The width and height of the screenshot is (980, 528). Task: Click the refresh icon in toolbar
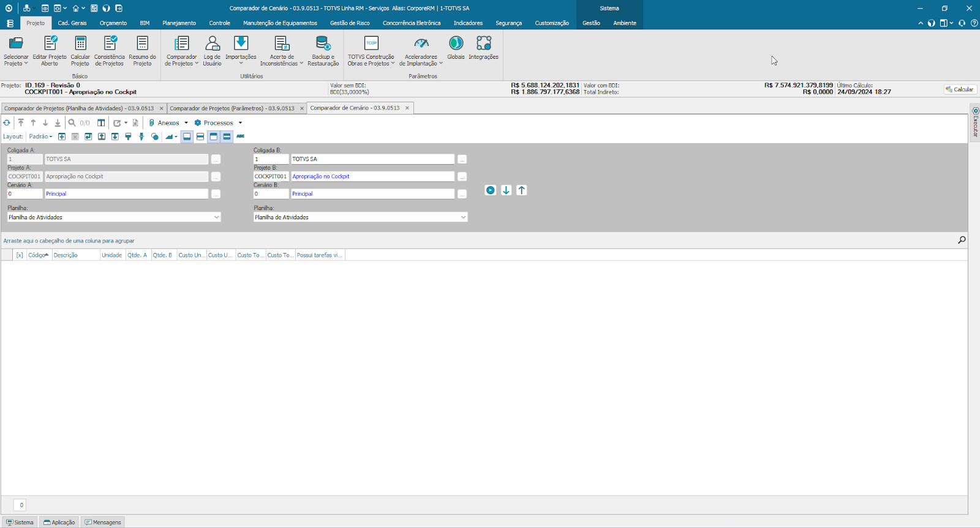7,123
